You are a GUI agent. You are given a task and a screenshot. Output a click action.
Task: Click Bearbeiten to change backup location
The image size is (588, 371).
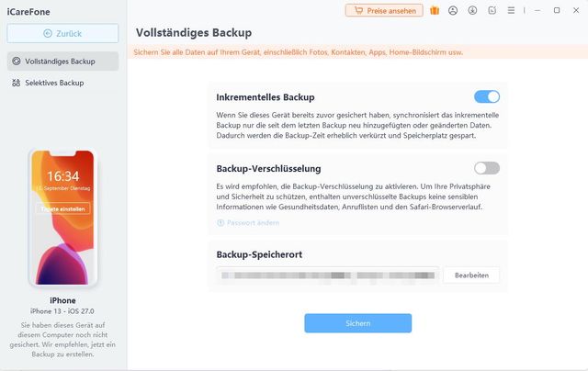coord(471,275)
